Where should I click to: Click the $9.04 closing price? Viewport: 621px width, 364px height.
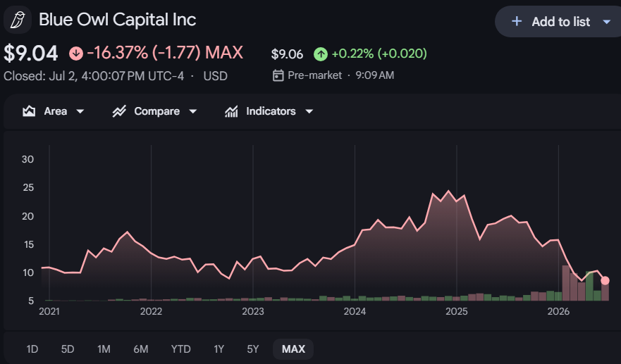[x=30, y=54]
